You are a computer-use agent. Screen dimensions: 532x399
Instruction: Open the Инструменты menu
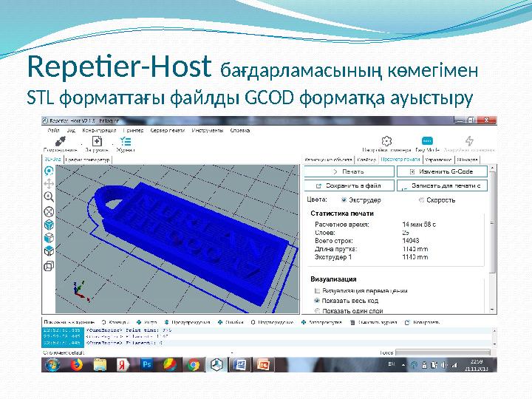[x=208, y=130]
